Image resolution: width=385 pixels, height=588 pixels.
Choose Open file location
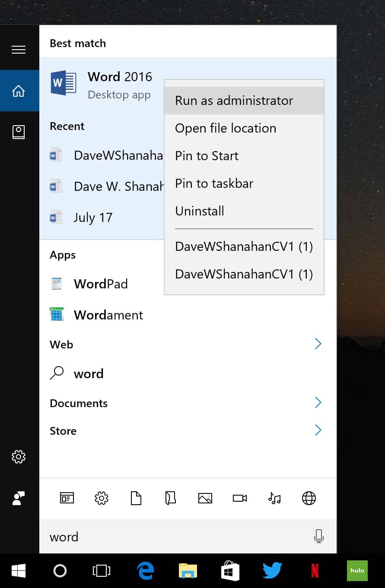pyautogui.click(x=244, y=128)
